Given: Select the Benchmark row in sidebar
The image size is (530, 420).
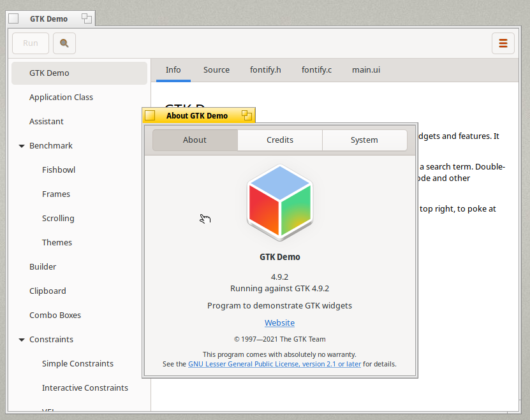Looking at the screenshot, I should point(80,146).
